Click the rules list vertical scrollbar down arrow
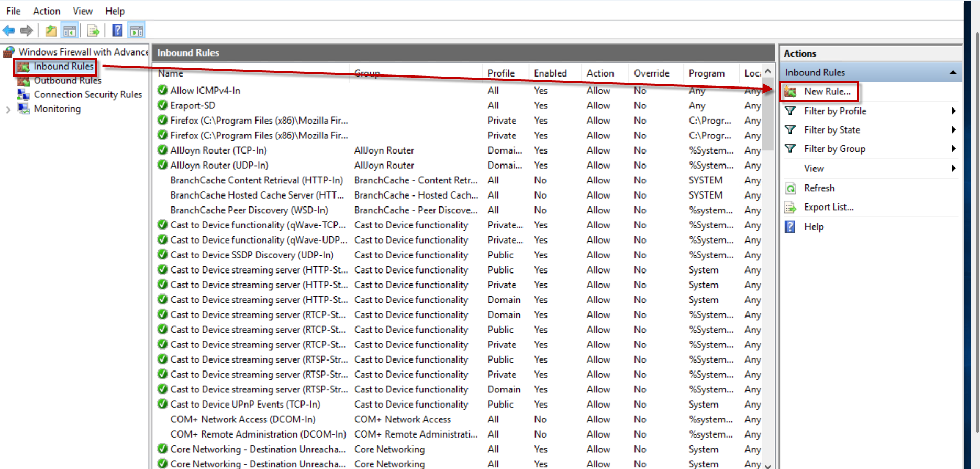 [767, 465]
